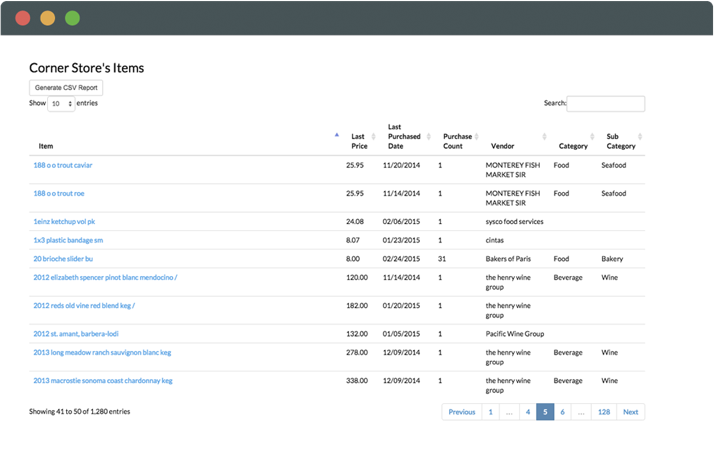714x450 pixels.
Task: Open 2013 macrostie sonoma coast chardonnay keg
Action: (103, 380)
